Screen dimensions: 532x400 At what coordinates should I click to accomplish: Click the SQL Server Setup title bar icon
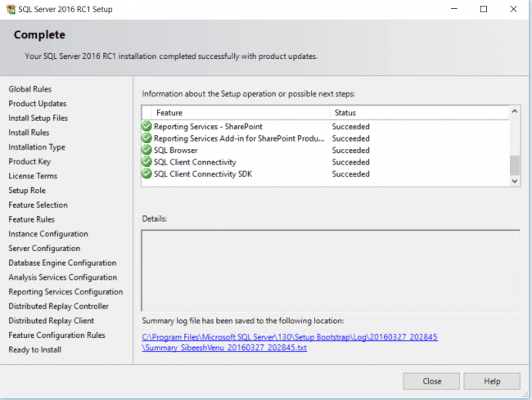coord(11,9)
